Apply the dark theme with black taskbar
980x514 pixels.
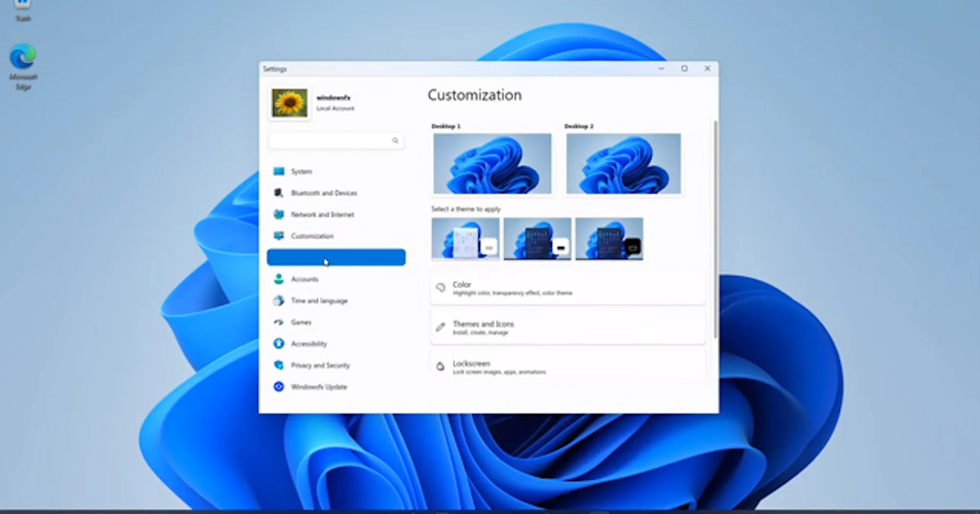[x=609, y=239]
